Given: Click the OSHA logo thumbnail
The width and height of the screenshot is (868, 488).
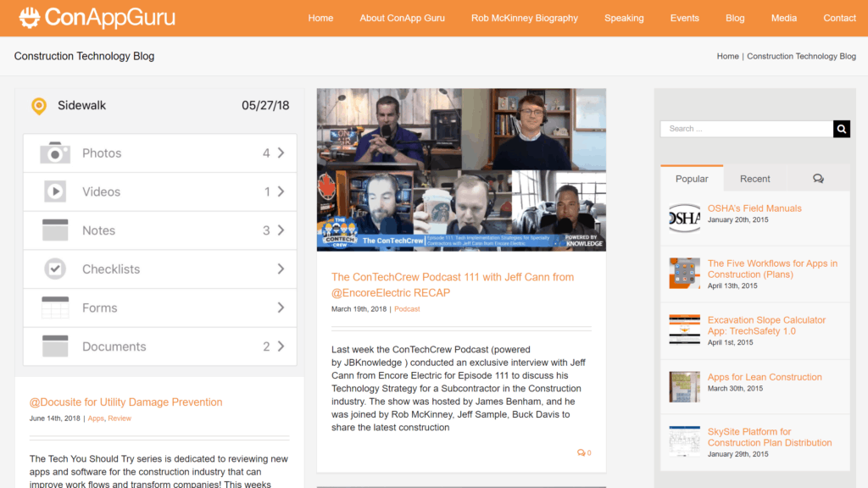Looking at the screenshot, I should (684, 219).
